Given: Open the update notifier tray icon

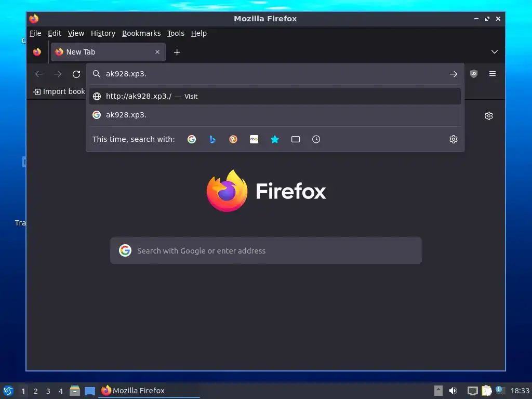Looking at the screenshot, I should click(x=500, y=390).
